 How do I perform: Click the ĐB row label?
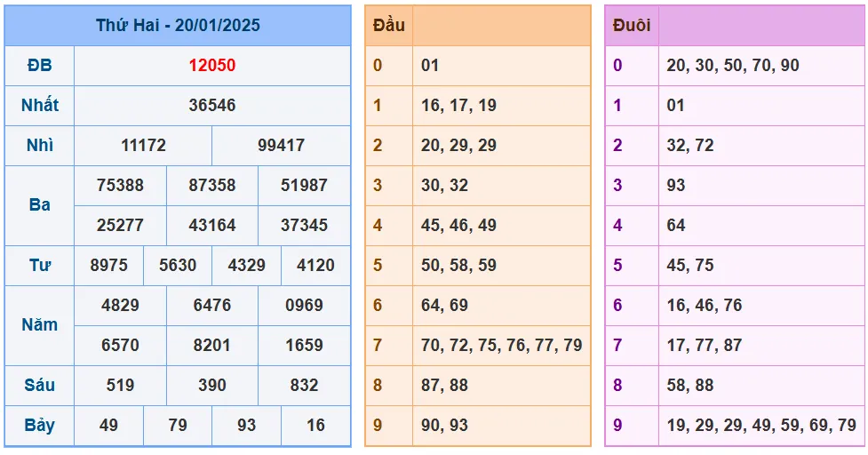(x=39, y=65)
